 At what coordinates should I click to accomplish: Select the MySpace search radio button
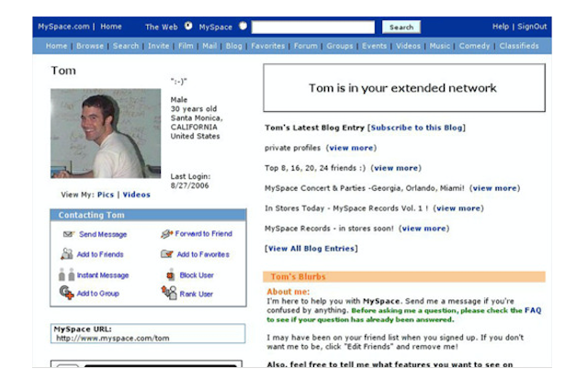point(243,27)
